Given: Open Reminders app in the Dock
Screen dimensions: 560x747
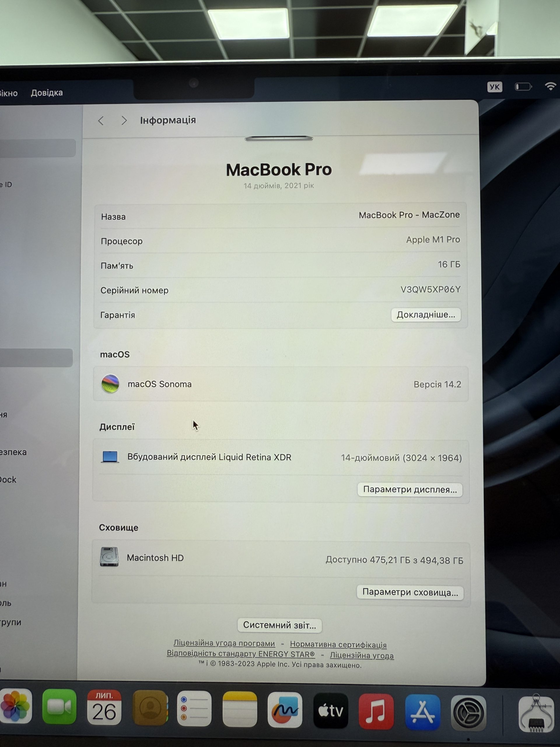Looking at the screenshot, I should point(195,709).
